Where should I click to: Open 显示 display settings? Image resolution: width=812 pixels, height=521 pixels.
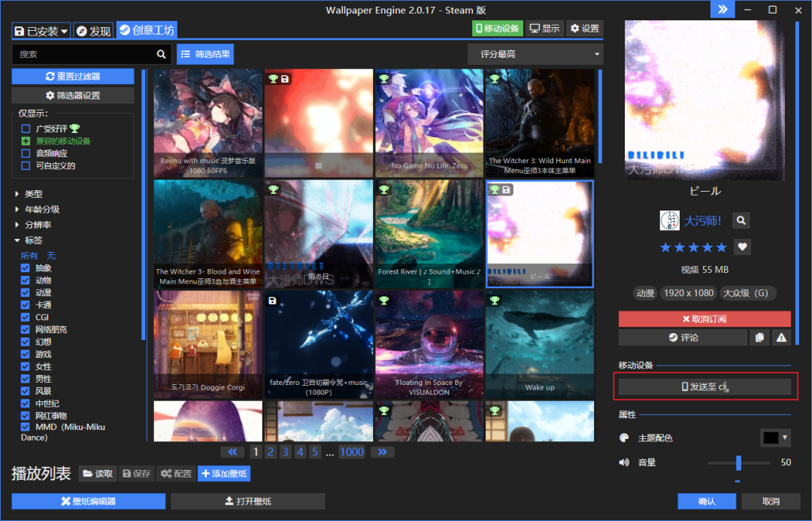coord(544,29)
